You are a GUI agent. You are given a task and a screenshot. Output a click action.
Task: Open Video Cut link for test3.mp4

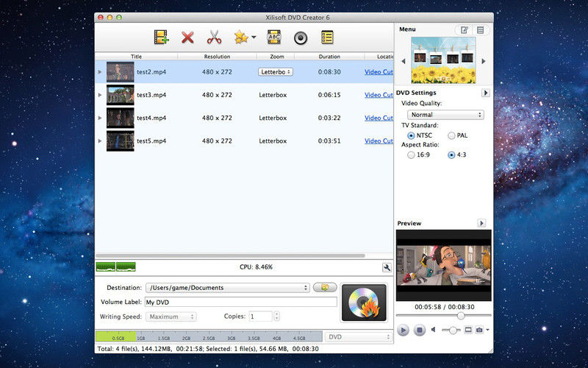pos(379,95)
